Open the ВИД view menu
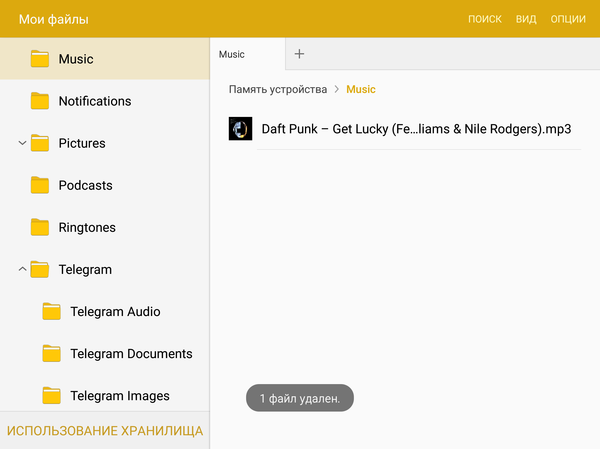600x449 pixels. [x=526, y=19]
